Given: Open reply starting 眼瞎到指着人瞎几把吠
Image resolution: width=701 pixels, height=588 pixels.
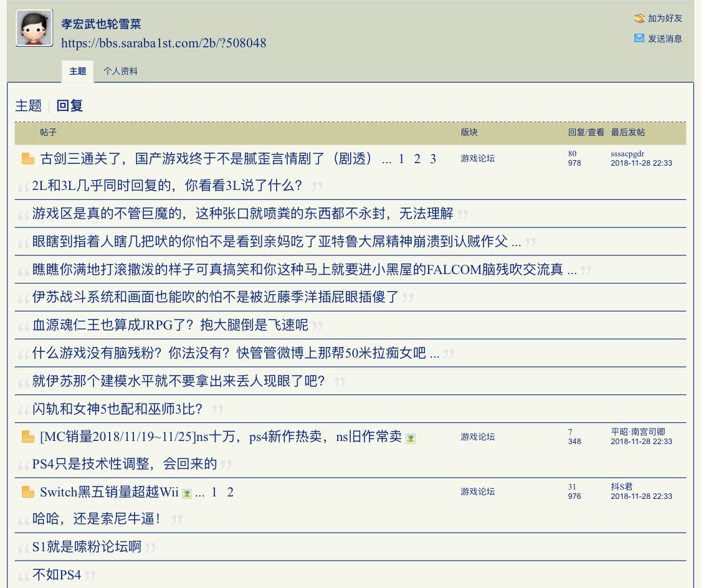Looking at the screenshot, I should tap(276, 242).
